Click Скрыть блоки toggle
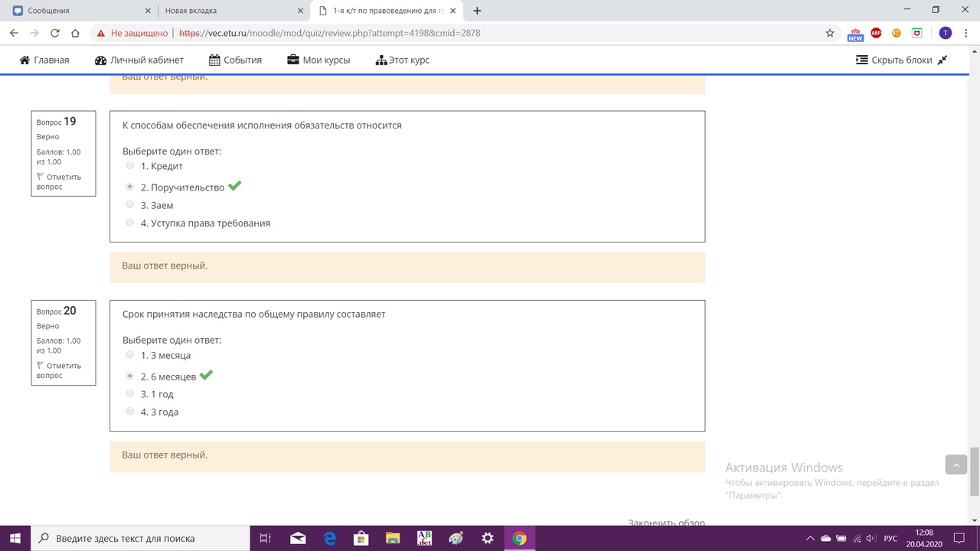Viewport: 980px width, 551px height. (x=893, y=60)
